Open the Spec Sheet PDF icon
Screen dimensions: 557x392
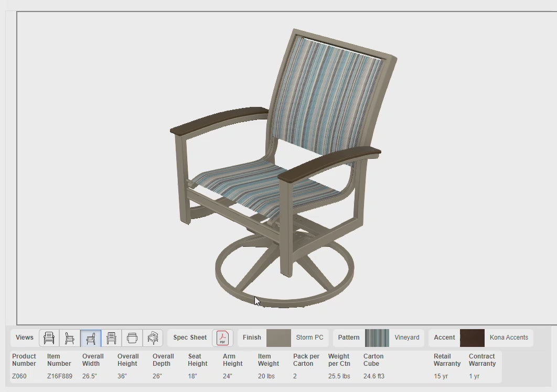(222, 338)
